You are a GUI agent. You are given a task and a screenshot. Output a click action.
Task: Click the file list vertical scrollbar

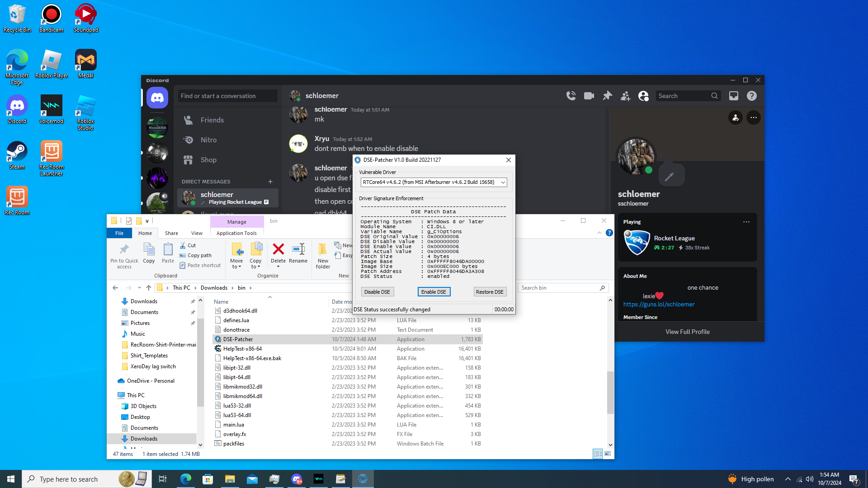610,392
